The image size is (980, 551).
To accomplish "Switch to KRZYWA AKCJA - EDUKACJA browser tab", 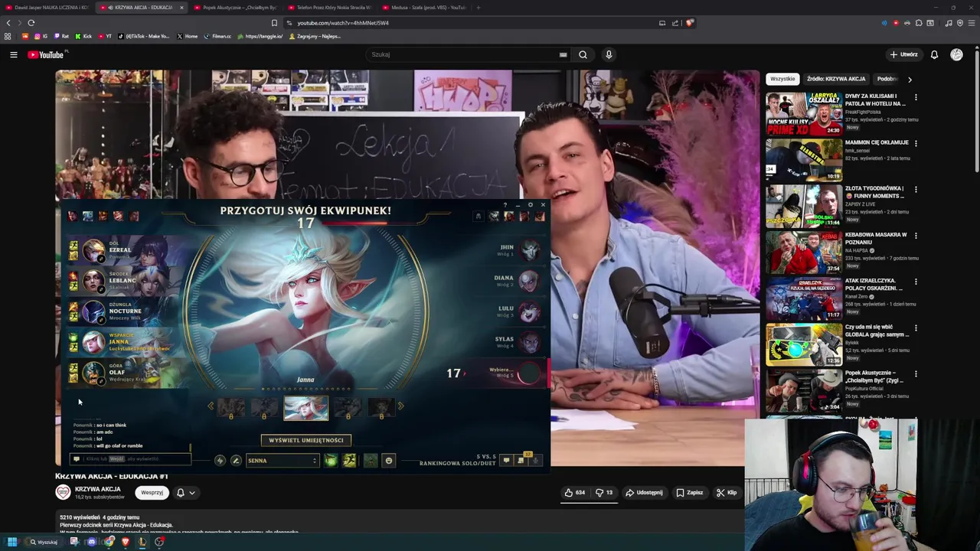I will point(142,8).
